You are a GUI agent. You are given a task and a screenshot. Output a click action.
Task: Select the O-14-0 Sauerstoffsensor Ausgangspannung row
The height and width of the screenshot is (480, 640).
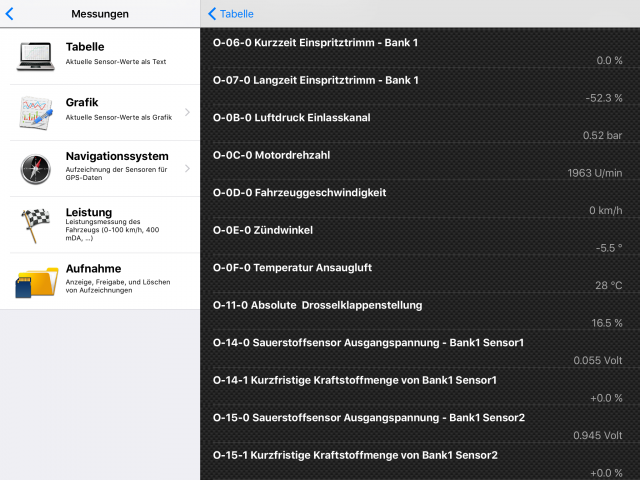pos(420,351)
